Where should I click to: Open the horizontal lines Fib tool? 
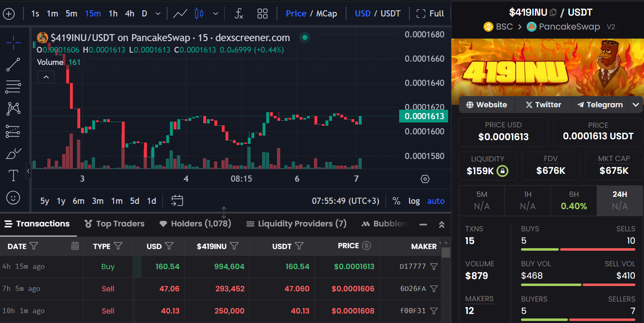[x=13, y=87]
